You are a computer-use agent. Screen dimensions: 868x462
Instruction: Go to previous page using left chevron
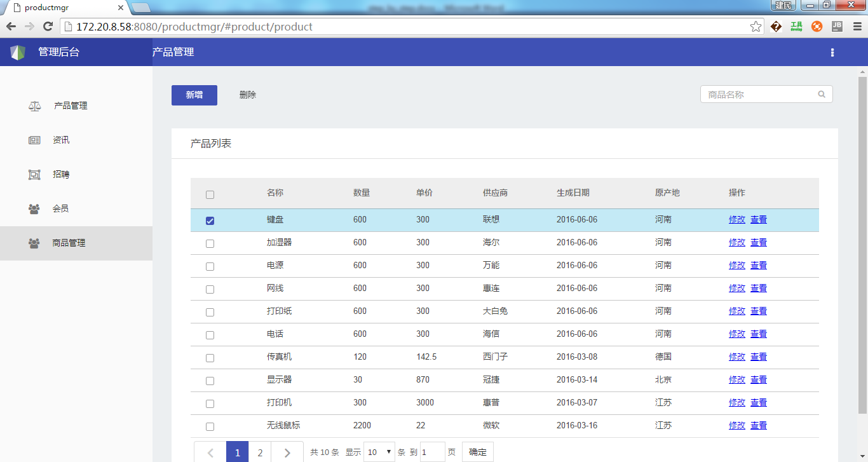[210, 452]
